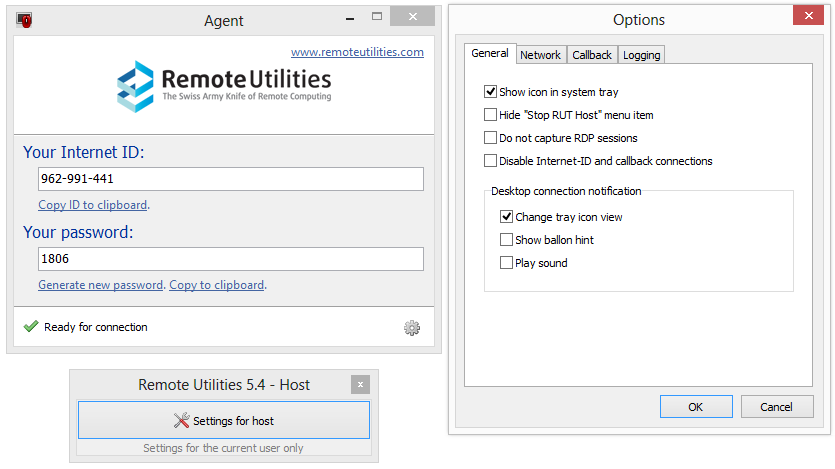Screen dimensions: 835x469
Task: Check Disable Internet-ID and callback connections
Action: tap(490, 161)
